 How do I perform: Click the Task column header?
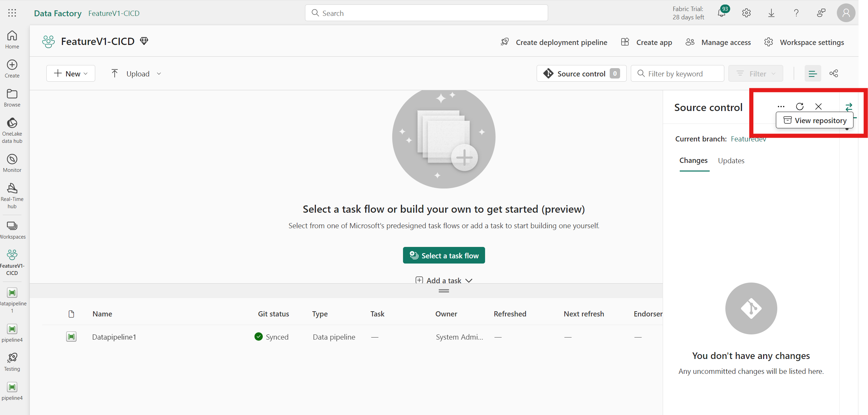(x=377, y=314)
